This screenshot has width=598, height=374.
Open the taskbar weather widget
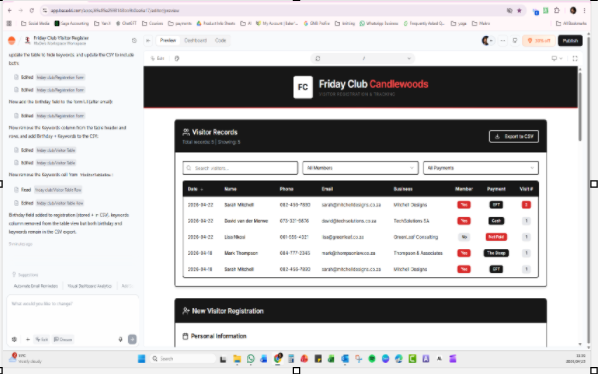tap(25, 358)
